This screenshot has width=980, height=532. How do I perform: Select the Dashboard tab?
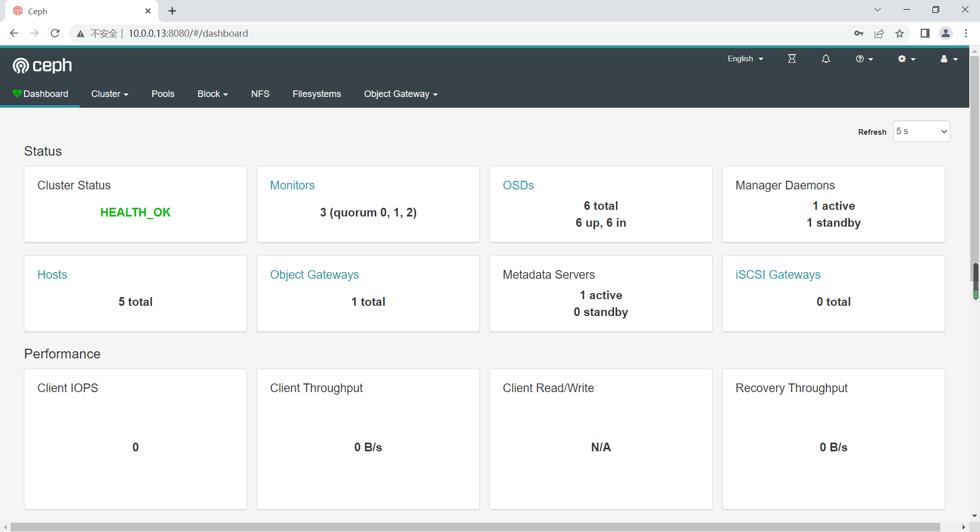40,94
